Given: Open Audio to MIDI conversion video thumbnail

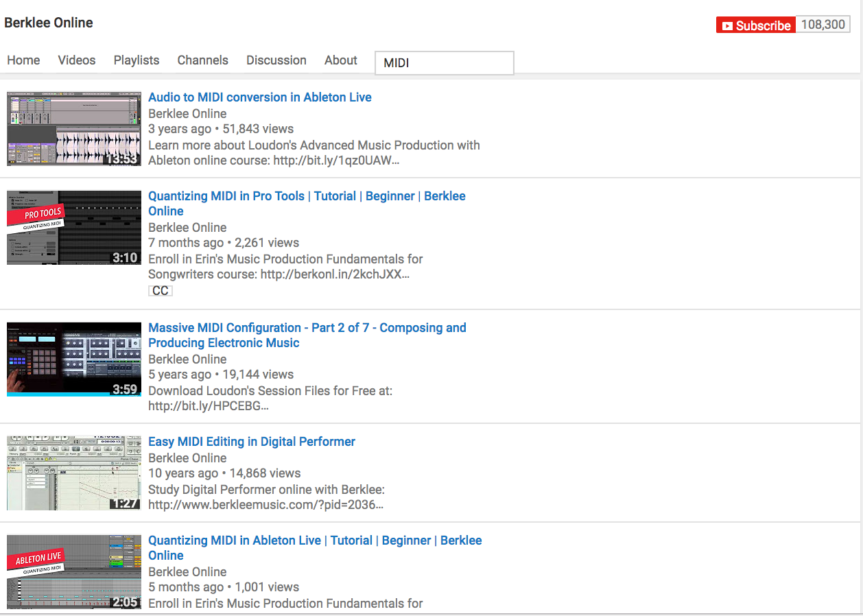Looking at the screenshot, I should pos(74,129).
